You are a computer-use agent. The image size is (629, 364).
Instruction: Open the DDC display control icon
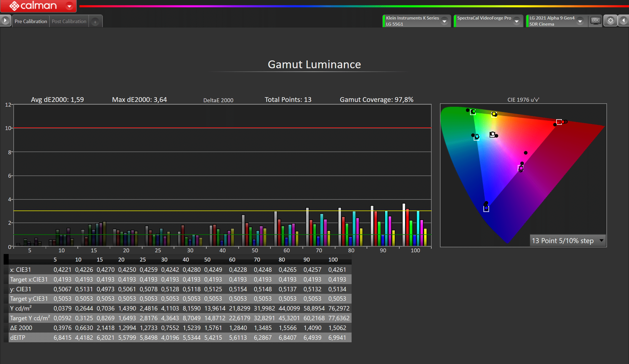pos(595,21)
